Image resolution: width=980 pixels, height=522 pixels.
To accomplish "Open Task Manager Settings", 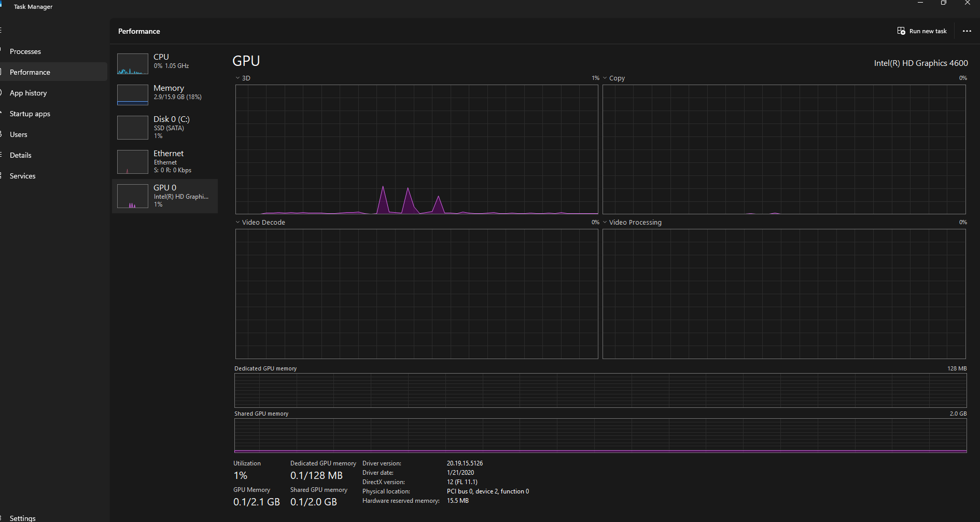I will (23, 518).
